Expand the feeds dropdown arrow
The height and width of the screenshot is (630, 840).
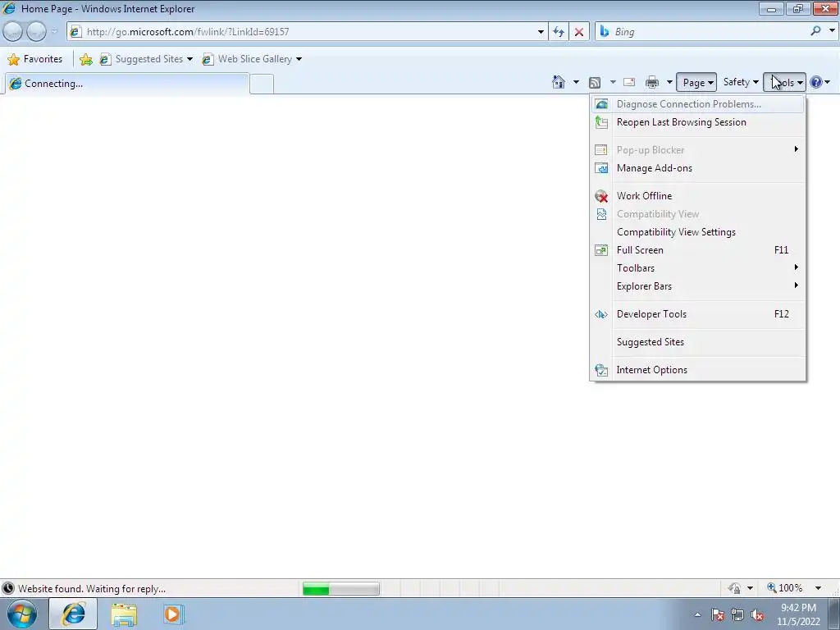pos(613,83)
